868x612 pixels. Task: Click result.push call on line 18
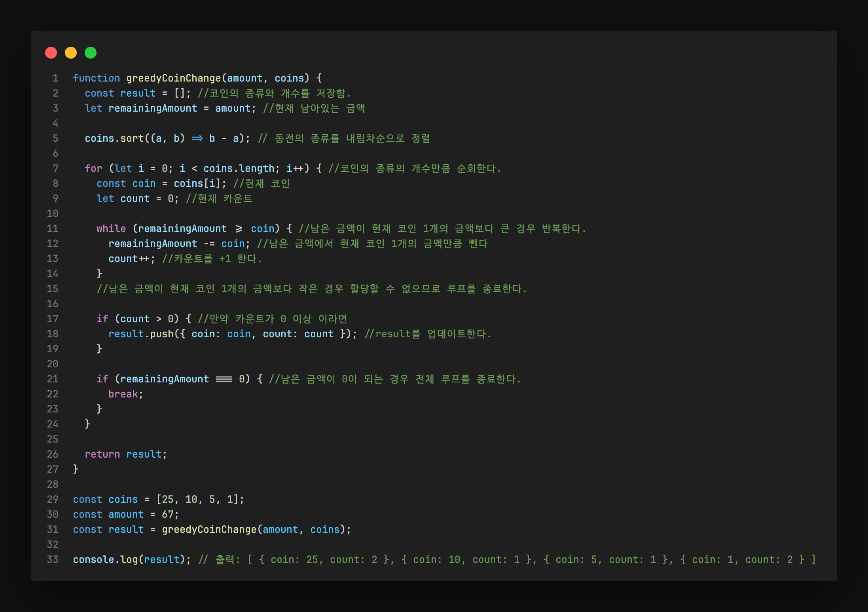coord(141,334)
